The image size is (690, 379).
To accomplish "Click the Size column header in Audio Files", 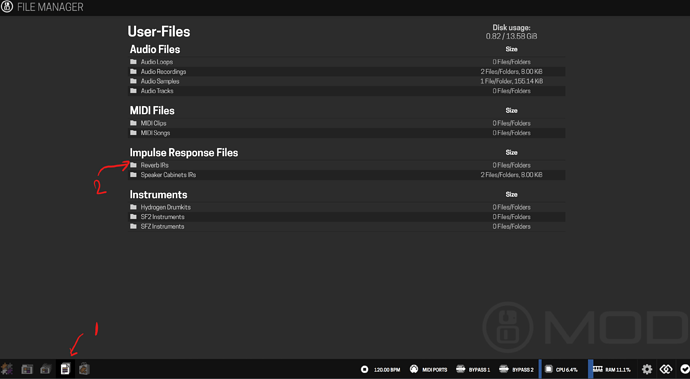I will [x=511, y=49].
